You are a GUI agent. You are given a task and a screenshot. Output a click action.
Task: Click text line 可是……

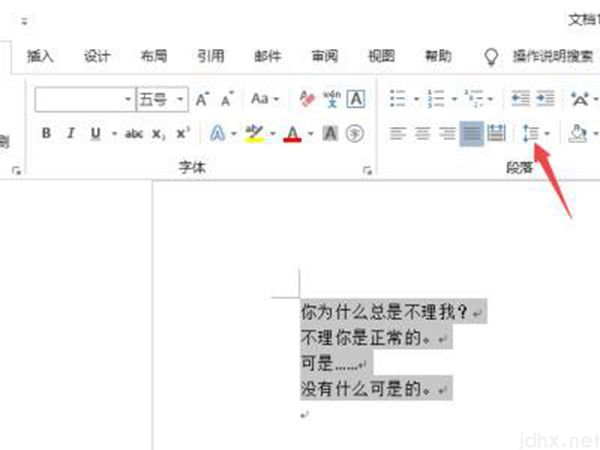(329, 363)
